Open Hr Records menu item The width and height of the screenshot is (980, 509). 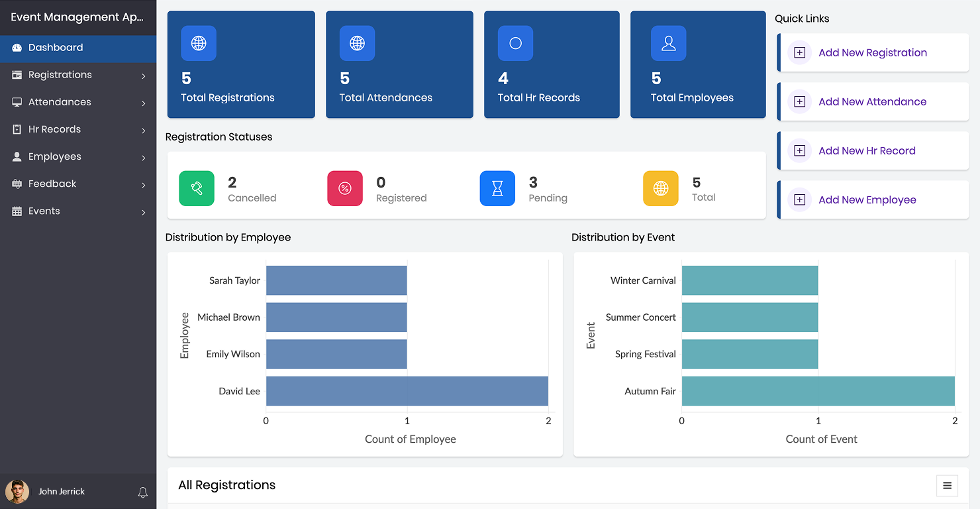tap(54, 129)
